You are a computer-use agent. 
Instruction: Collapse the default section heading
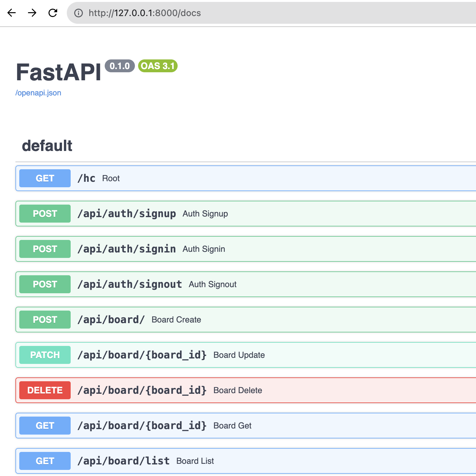click(47, 145)
